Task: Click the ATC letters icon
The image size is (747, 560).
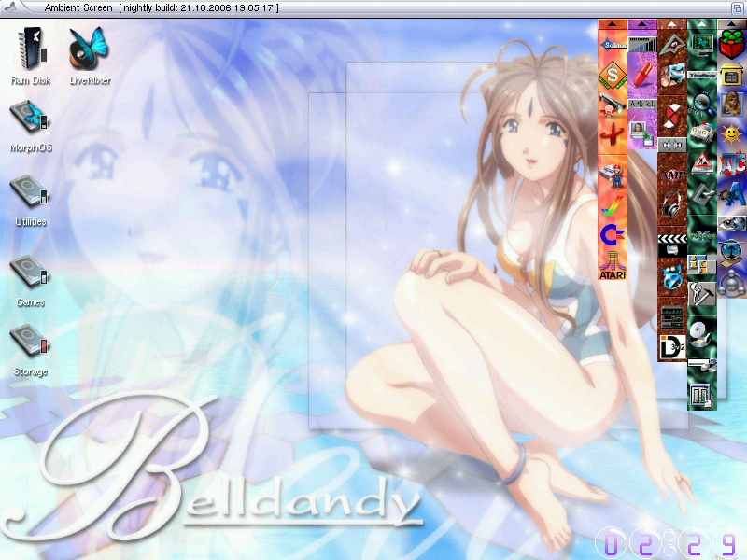Action: click(x=732, y=164)
